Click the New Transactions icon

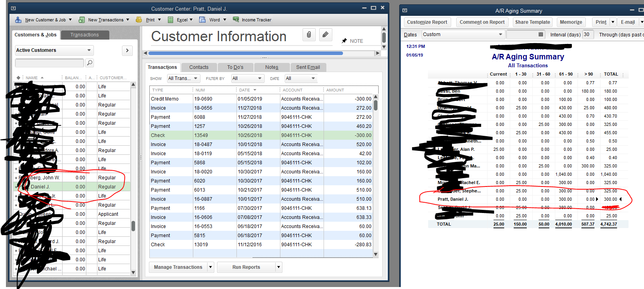point(82,20)
